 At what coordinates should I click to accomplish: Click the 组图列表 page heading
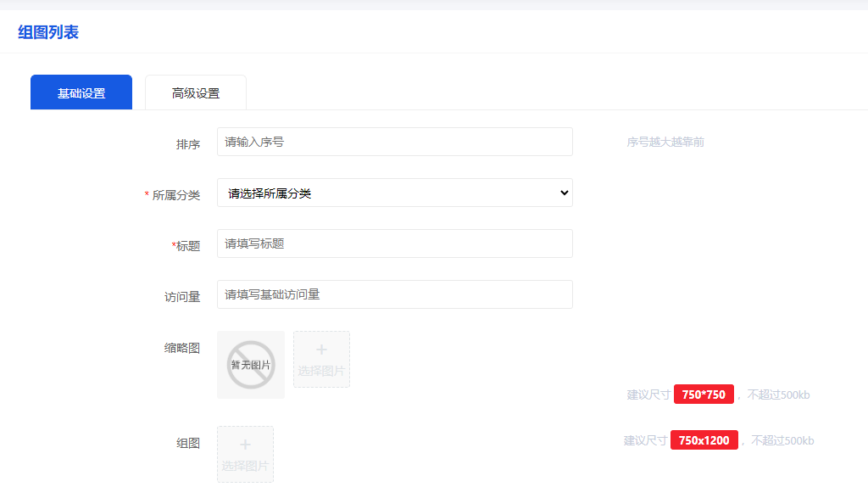coord(48,32)
